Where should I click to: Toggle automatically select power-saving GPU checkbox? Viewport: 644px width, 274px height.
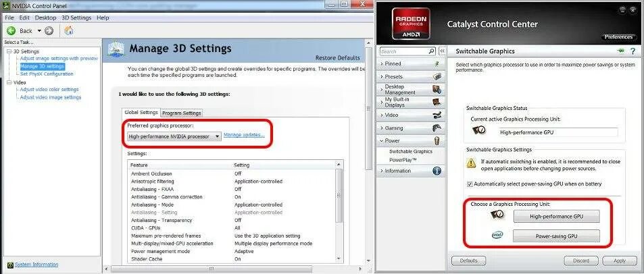470,184
